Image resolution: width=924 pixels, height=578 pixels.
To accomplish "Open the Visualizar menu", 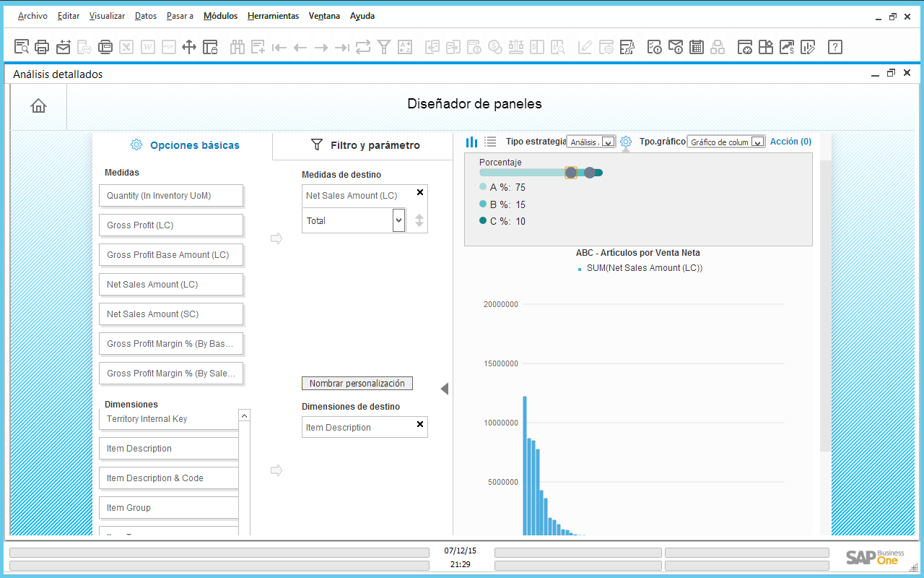I will point(107,16).
